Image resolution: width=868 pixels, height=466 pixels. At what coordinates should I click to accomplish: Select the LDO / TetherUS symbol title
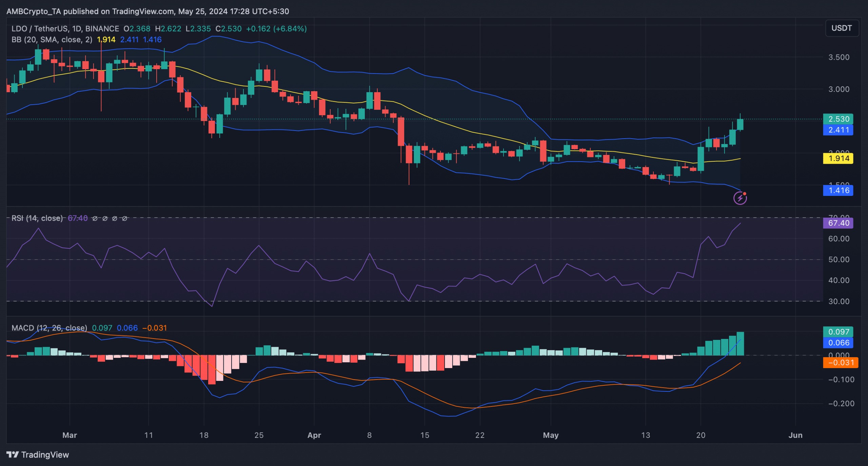pyautogui.click(x=65, y=29)
